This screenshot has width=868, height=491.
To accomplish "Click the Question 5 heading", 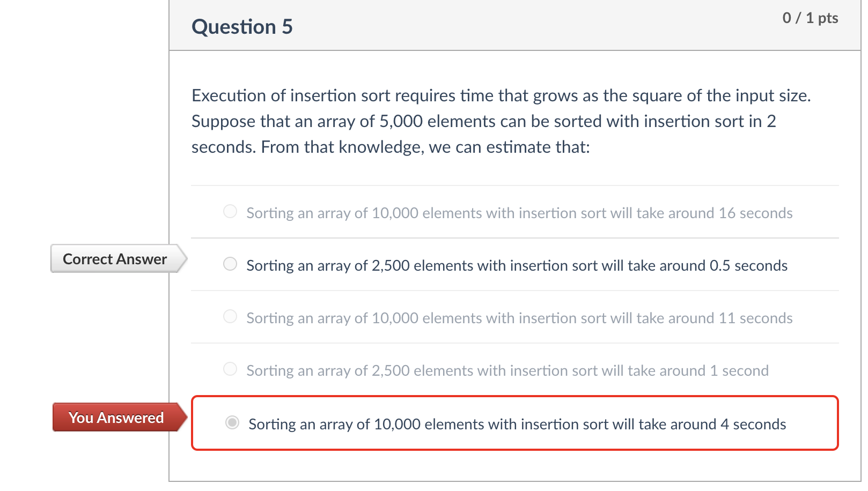I will pos(242,26).
